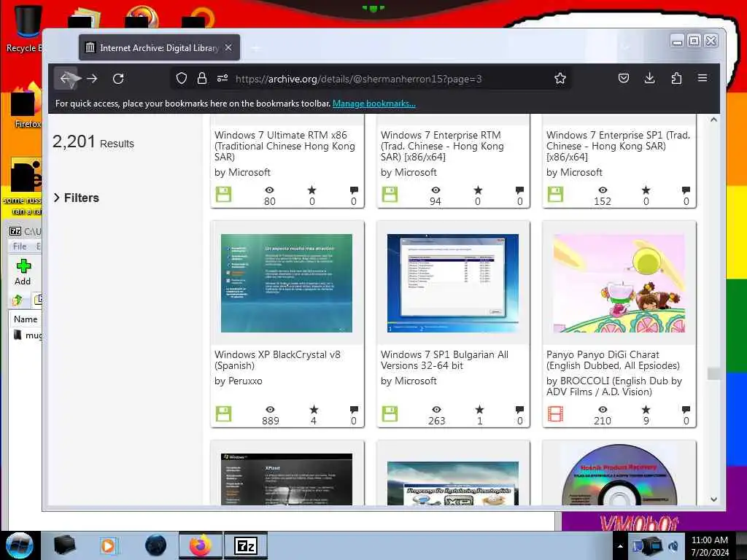The image size is (747, 560).
Task: Open Windows 7 SP1 Bulgarian All Versions title
Action: pos(444,360)
